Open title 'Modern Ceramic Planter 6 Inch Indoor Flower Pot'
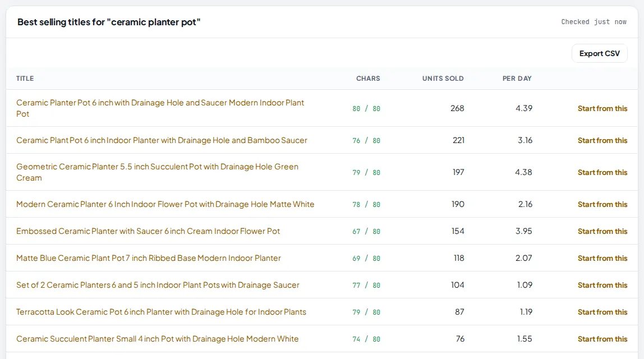Image resolution: width=644 pixels, height=359 pixels. click(165, 204)
